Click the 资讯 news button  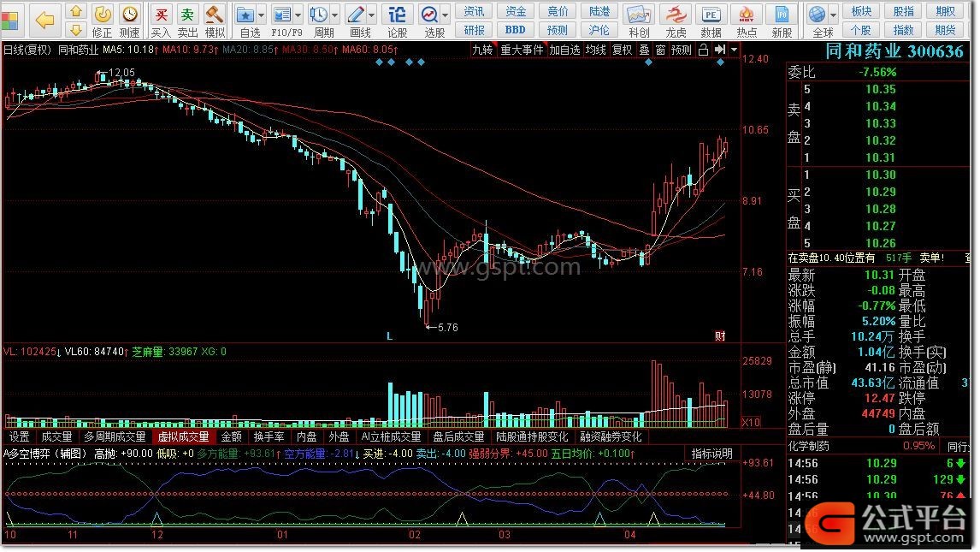474,11
